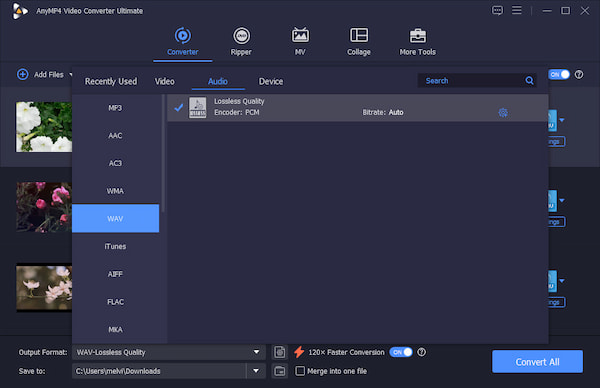This screenshot has width=600, height=388.
Task: Select iTunes format in list
Action: coord(116,246)
